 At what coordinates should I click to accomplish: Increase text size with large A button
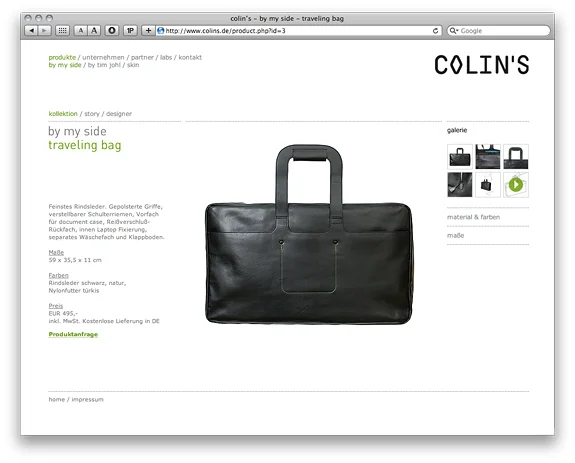[94, 31]
